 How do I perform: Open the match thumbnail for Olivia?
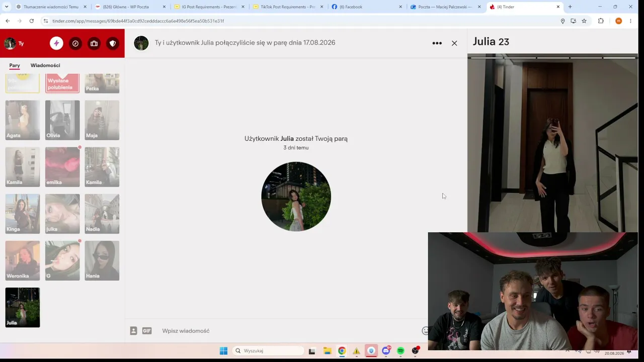[62, 120]
